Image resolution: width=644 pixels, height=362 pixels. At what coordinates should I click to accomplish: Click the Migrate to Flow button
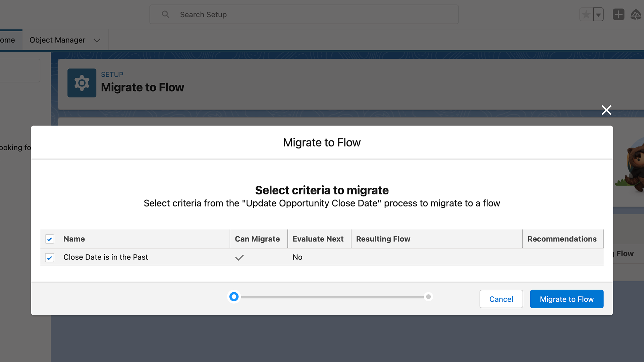pos(567,299)
